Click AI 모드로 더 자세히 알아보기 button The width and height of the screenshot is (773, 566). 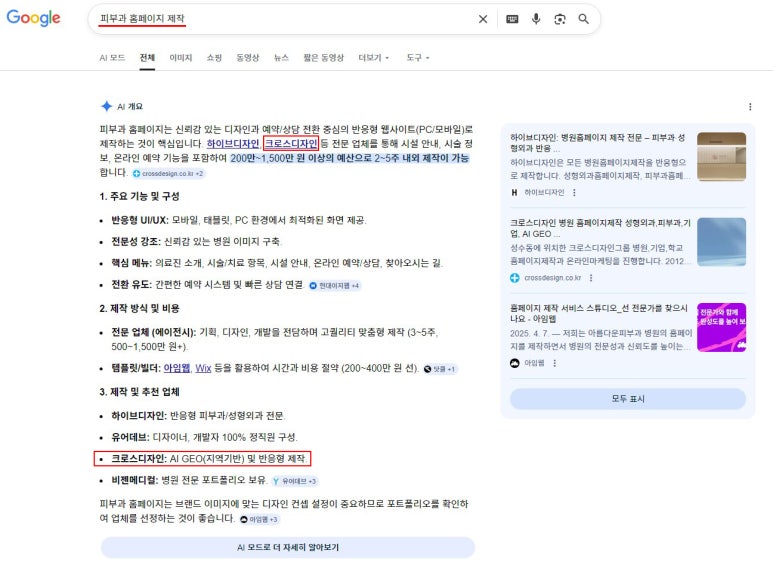288,547
